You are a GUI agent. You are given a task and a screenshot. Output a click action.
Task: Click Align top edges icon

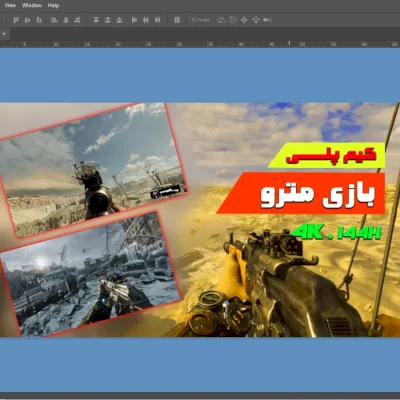coord(16,20)
